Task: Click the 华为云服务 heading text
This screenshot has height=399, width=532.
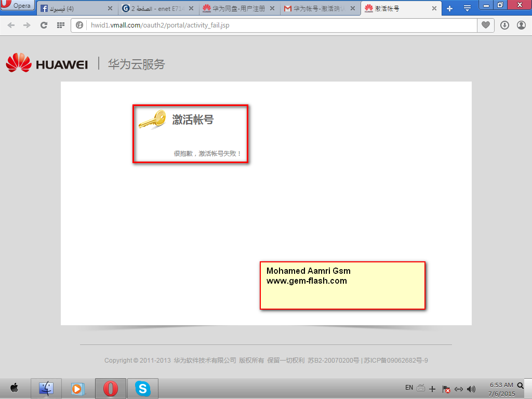Action: pyautogui.click(x=137, y=64)
